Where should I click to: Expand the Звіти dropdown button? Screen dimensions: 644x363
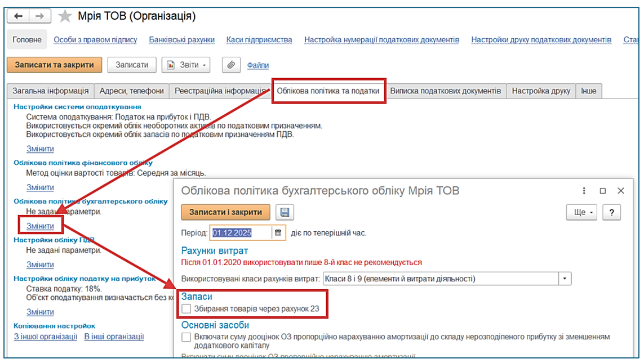tap(185, 65)
